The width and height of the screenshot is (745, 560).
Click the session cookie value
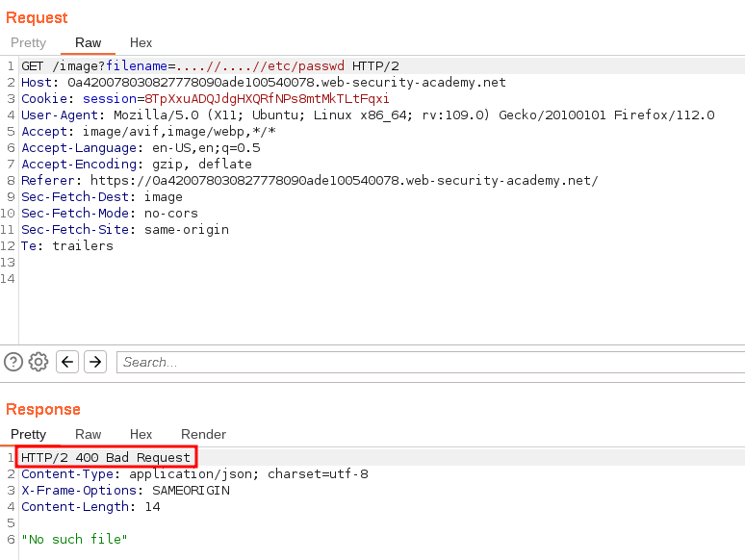pos(267,99)
